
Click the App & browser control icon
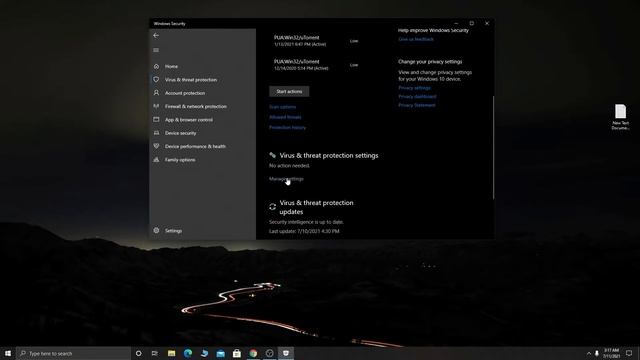pyautogui.click(x=156, y=120)
